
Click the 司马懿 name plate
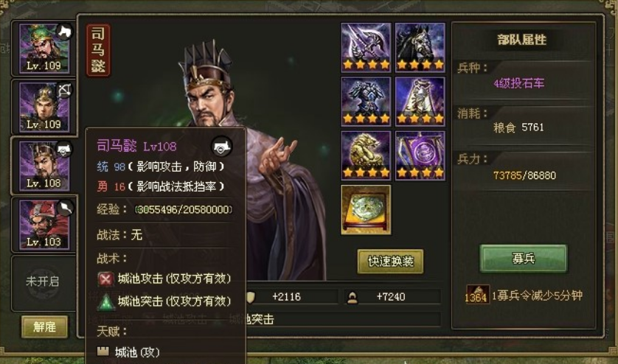point(98,49)
